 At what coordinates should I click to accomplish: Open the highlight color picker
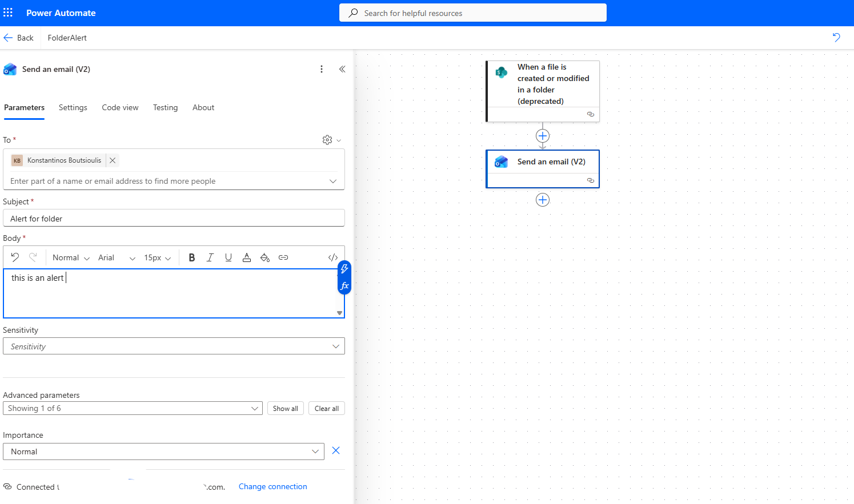tap(265, 257)
